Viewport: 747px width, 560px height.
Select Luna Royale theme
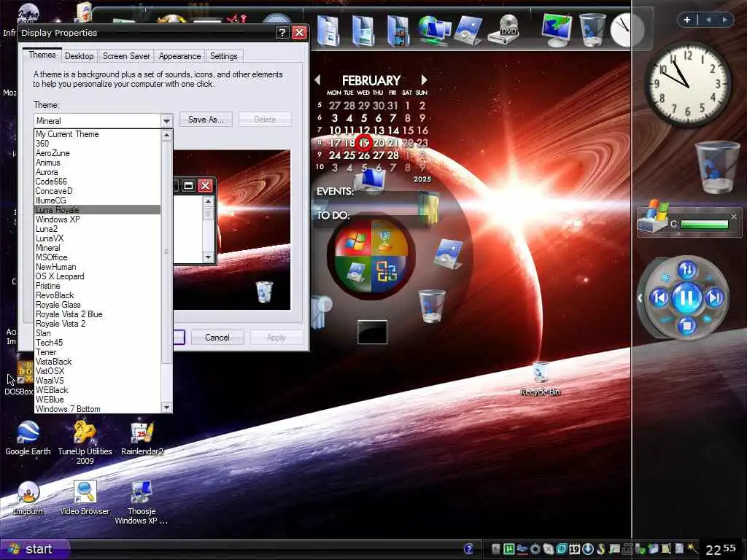pos(97,210)
